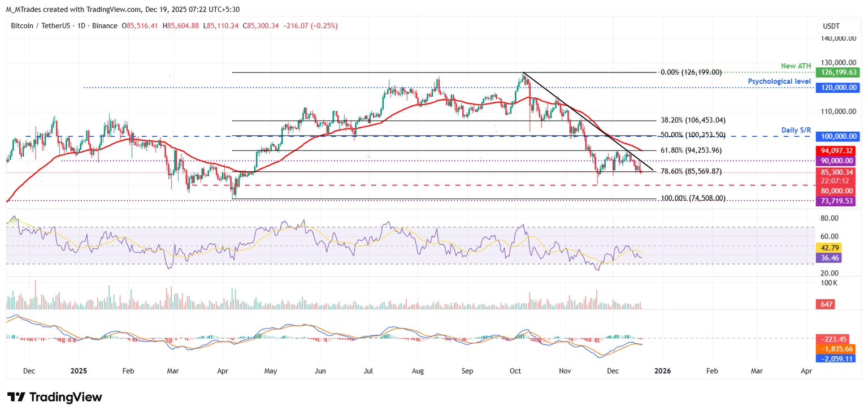The image size is (868, 415).
Task: Click the TradingView logo
Action: [54, 397]
